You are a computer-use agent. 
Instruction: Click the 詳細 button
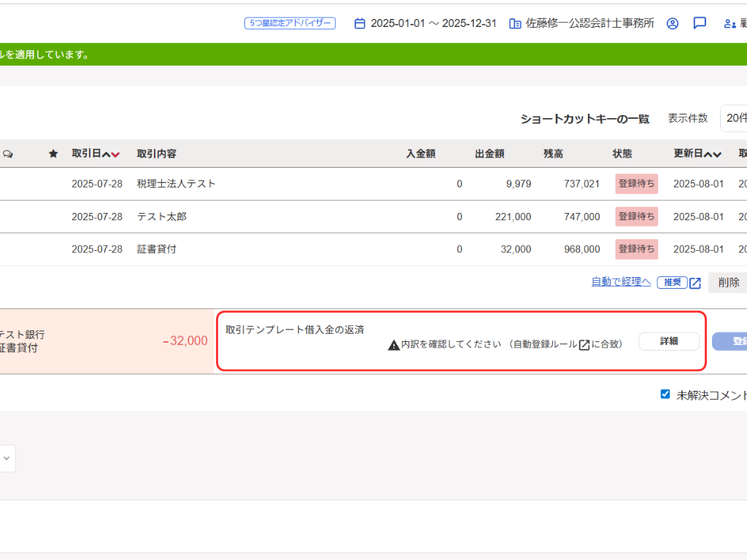click(x=669, y=341)
